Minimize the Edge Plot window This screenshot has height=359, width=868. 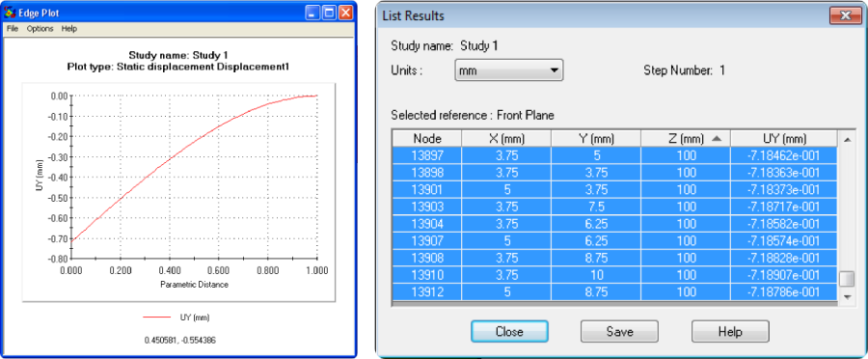313,13
